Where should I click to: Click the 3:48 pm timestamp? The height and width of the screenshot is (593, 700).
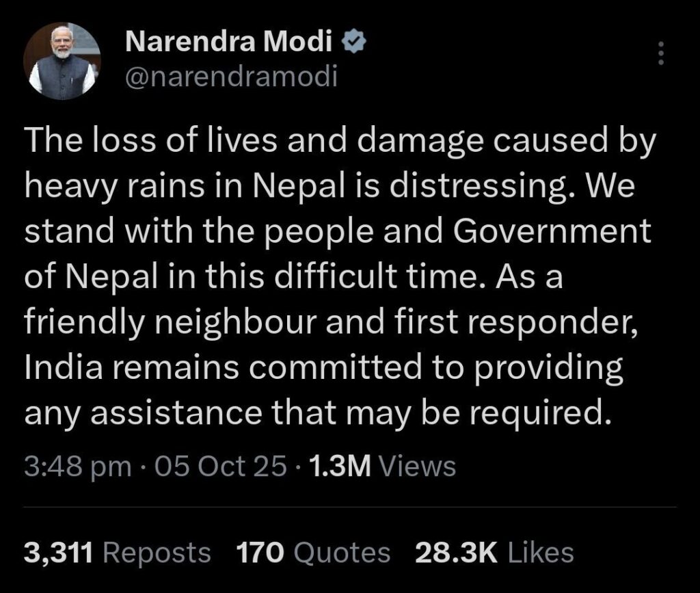coord(77,466)
